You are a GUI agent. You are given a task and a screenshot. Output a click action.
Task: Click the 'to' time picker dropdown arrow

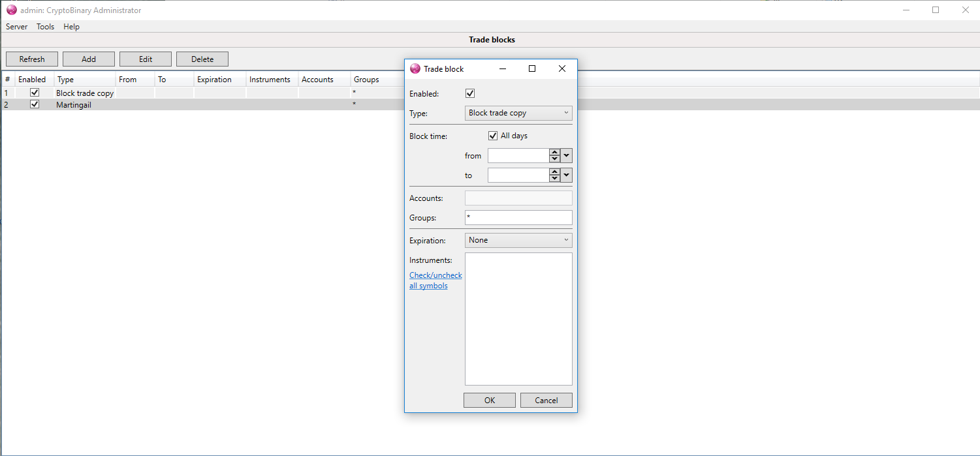pyautogui.click(x=566, y=175)
